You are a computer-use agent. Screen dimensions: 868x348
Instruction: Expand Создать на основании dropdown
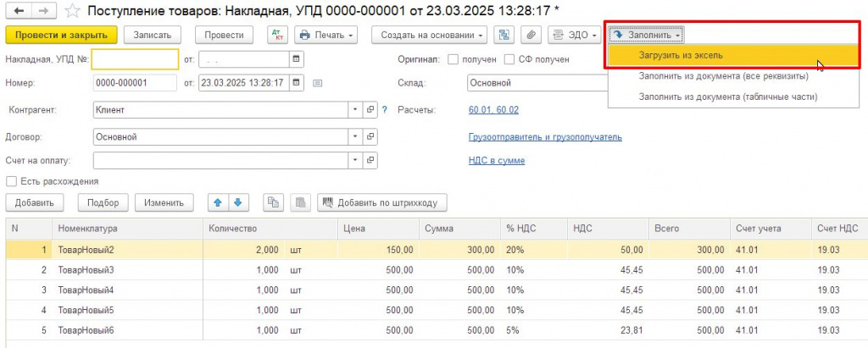pyautogui.click(x=430, y=35)
